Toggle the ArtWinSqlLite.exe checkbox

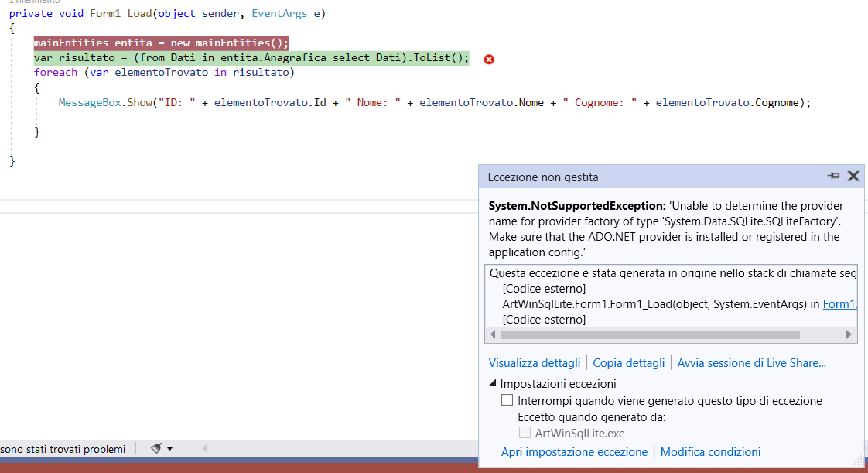(x=525, y=433)
